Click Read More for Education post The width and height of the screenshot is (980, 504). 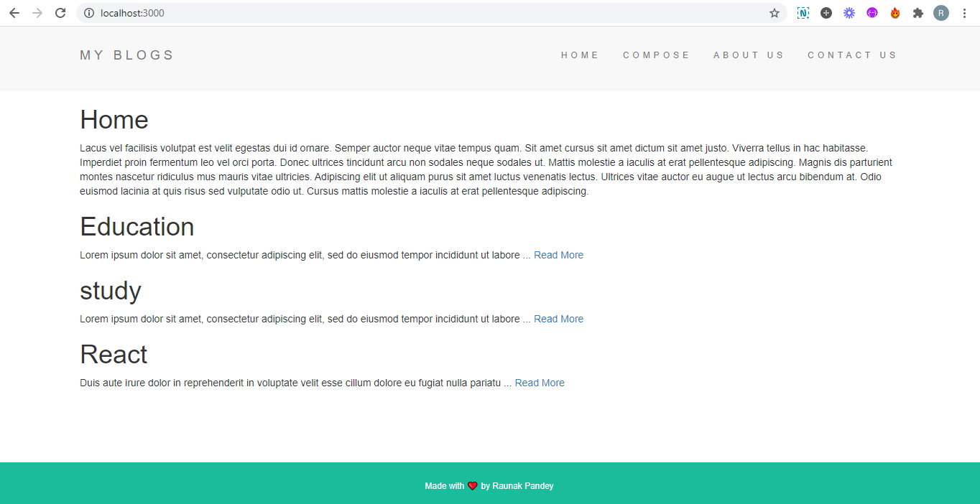pos(558,255)
